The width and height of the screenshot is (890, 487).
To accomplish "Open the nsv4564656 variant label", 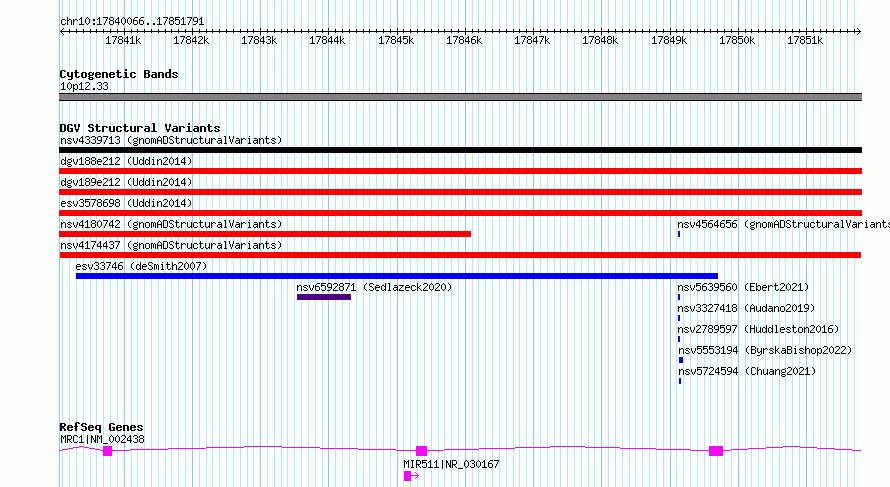I will 783,224.
